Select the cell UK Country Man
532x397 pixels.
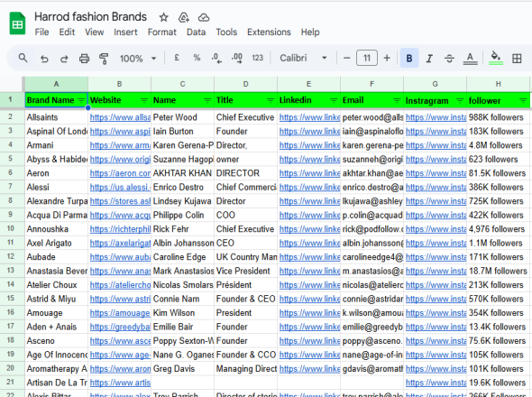click(x=245, y=257)
